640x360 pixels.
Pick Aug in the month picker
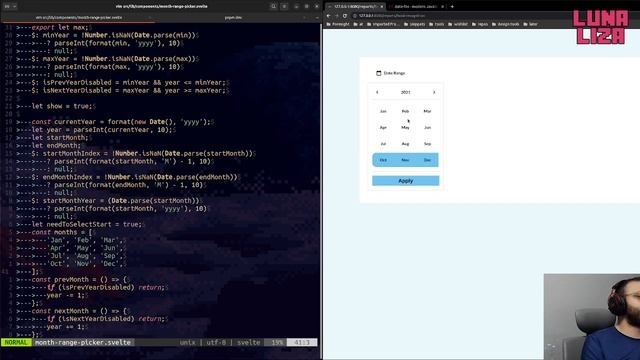[405, 144]
